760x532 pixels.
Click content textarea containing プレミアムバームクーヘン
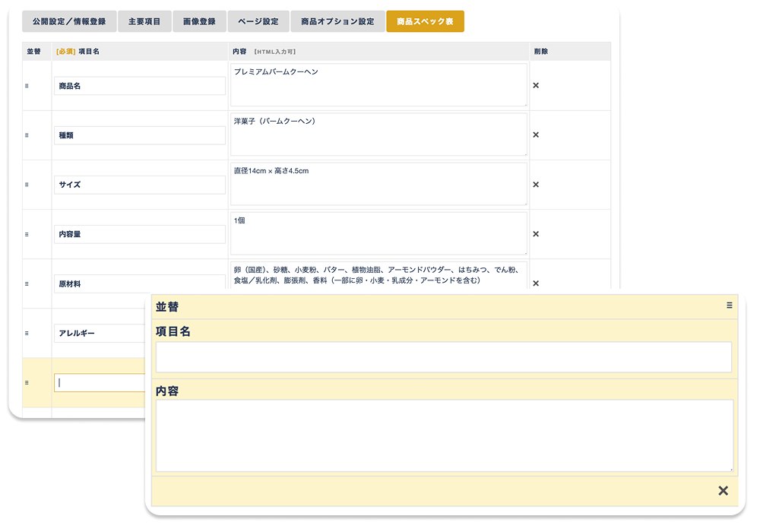pos(378,85)
